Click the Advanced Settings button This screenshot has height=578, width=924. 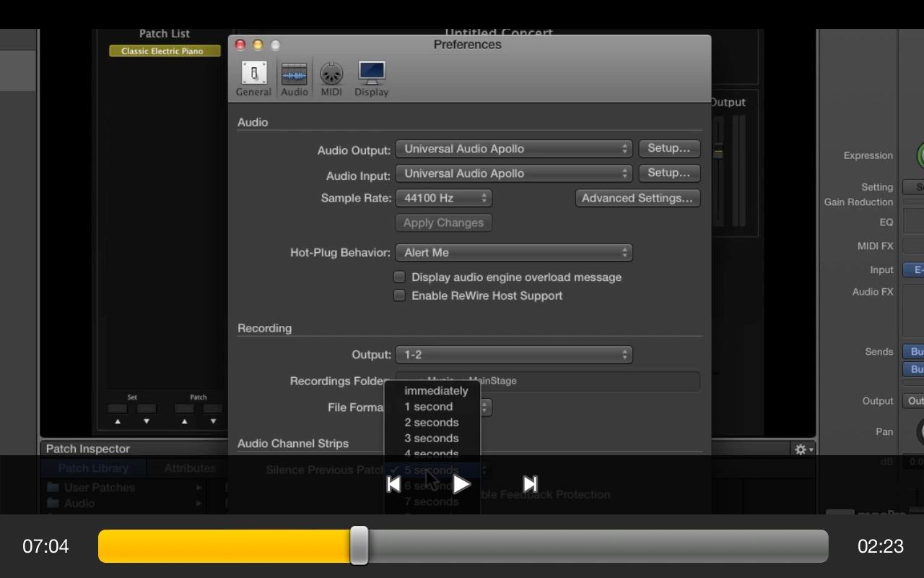[637, 198]
